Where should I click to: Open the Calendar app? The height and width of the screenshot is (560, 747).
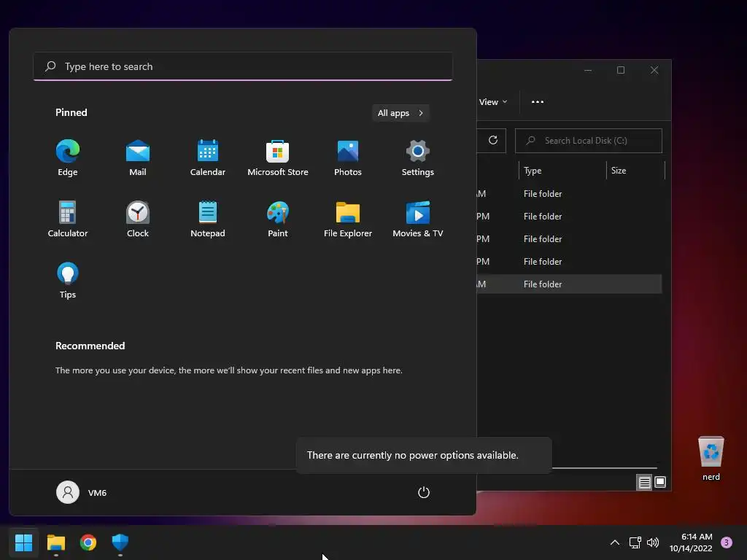coord(208,158)
